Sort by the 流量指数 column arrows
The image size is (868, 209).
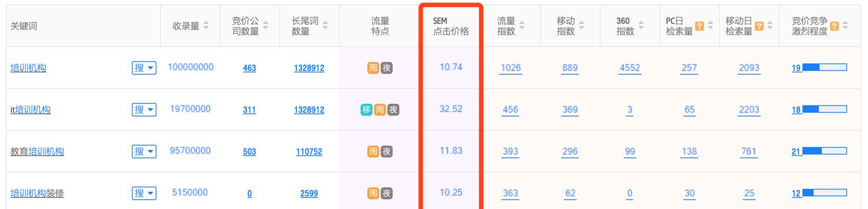point(522,26)
